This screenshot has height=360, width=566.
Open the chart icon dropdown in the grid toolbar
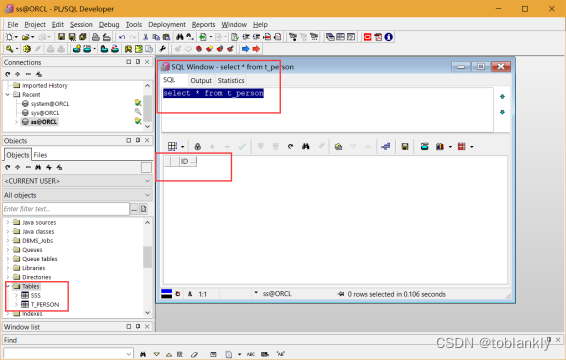450,147
